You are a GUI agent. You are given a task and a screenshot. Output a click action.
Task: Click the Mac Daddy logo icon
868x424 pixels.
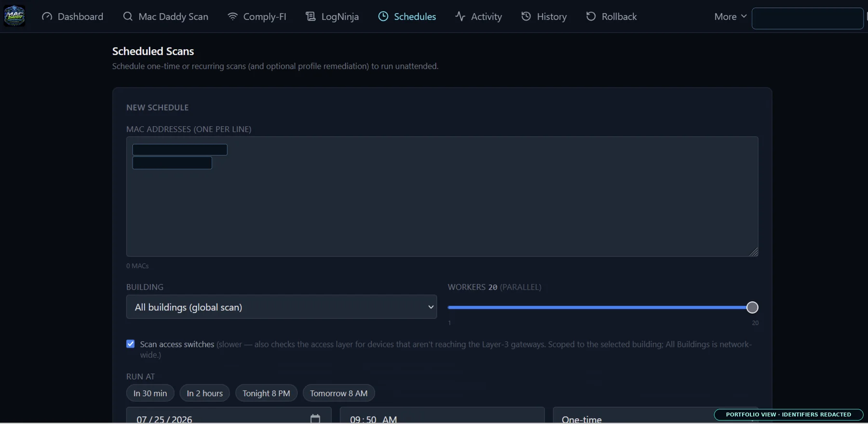[14, 16]
